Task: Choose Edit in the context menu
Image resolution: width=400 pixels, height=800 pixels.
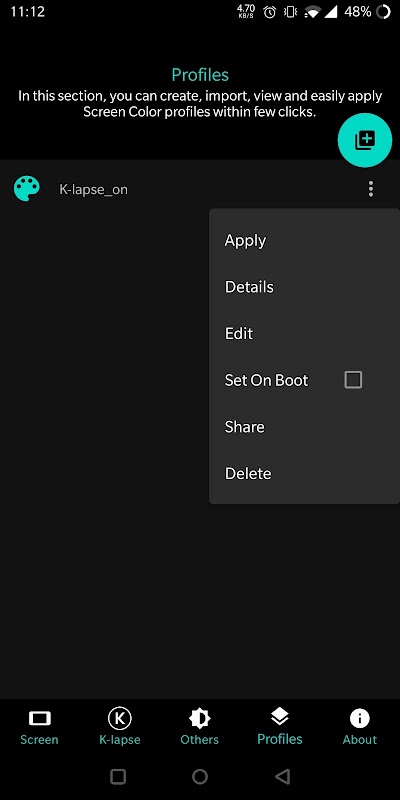Action: pyautogui.click(x=239, y=333)
